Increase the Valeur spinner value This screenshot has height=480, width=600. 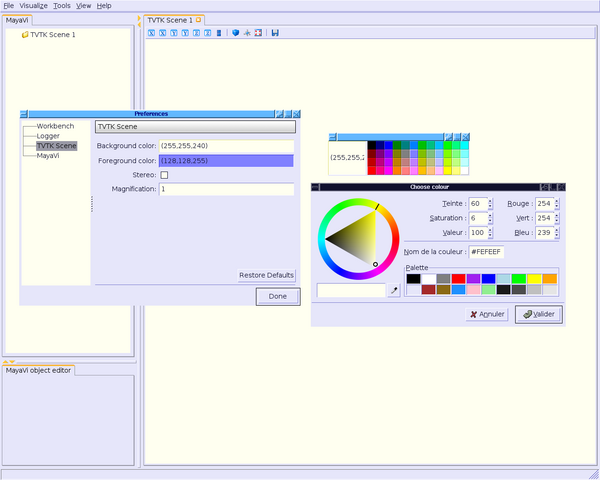click(x=491, y=230)
